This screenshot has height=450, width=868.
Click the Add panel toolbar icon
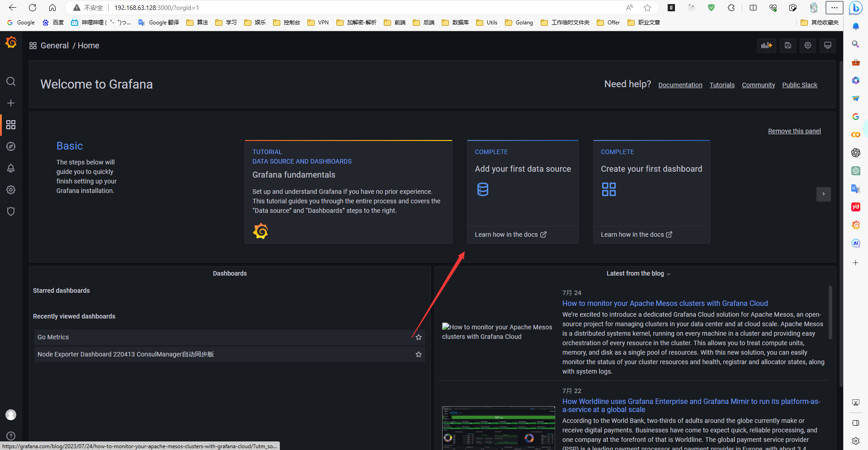pos(767,45)
